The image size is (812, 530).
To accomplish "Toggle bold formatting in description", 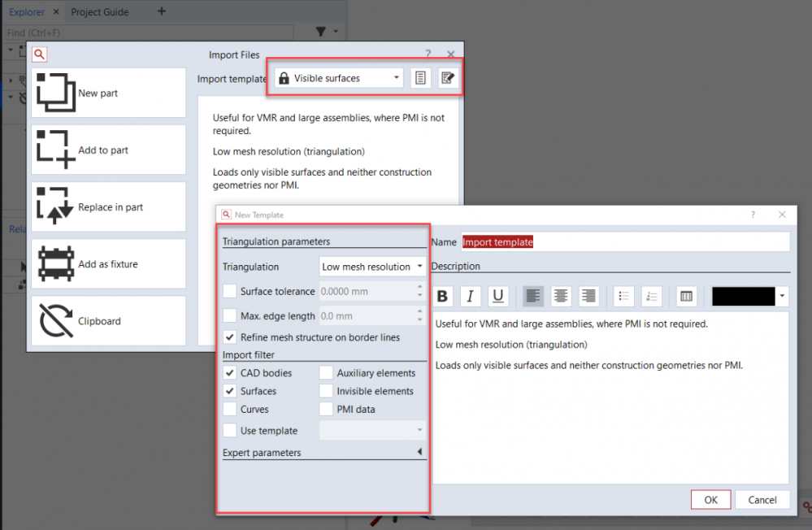I will [x=443, y=296].
